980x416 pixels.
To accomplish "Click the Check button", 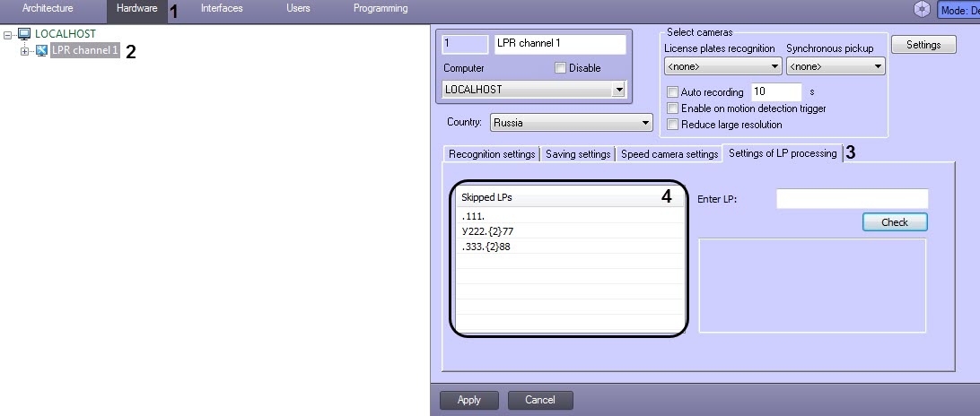I will pos(895,222).
